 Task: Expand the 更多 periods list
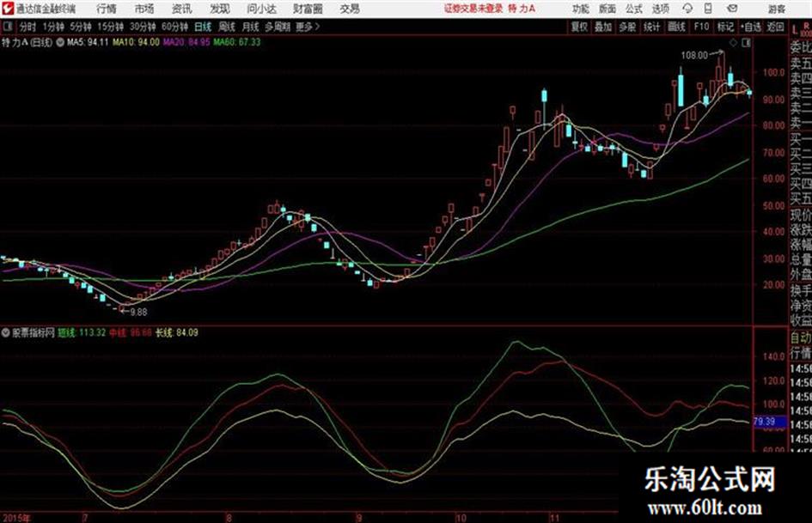tap(308, 27)
